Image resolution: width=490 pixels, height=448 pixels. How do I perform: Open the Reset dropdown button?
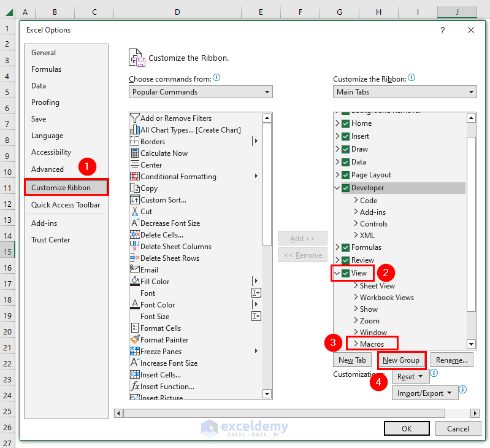point(411,376)
